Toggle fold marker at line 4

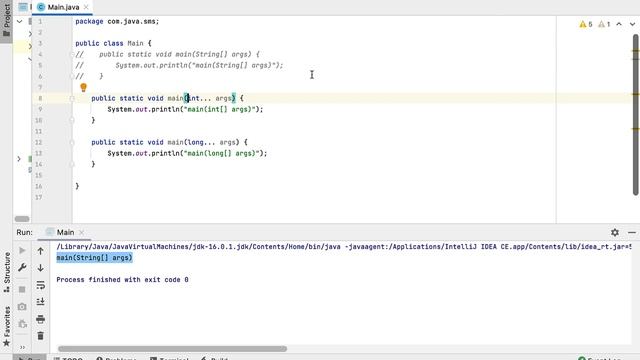(x=72, y=54)
